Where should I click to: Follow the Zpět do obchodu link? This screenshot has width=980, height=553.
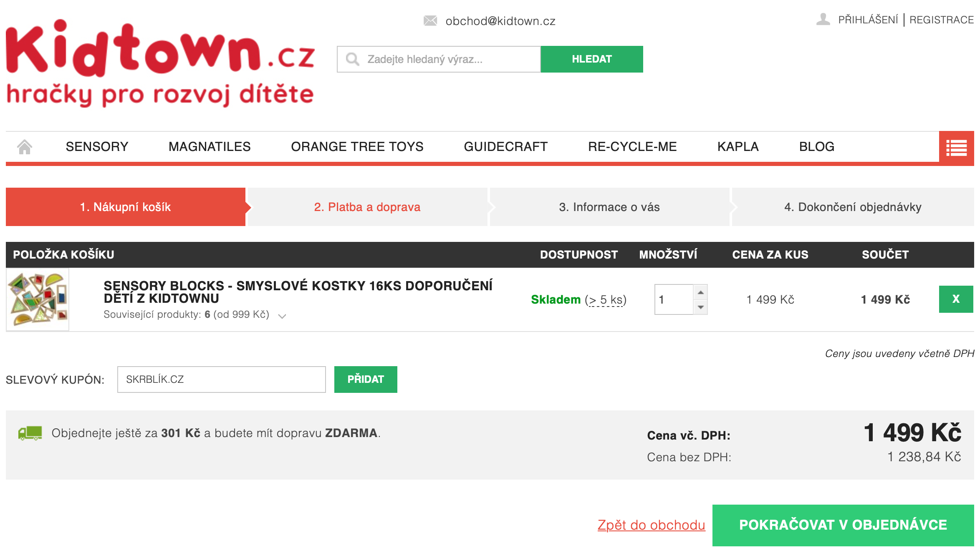651,525
